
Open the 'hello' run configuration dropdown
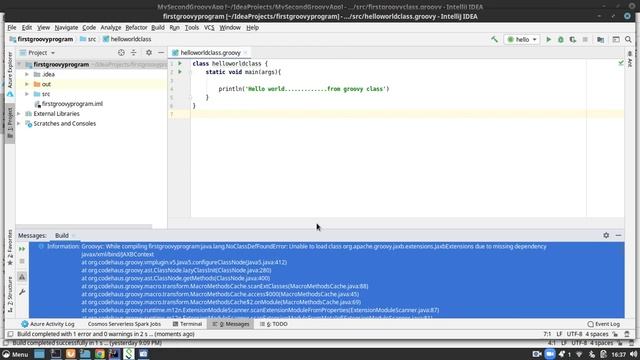[522, 40]
